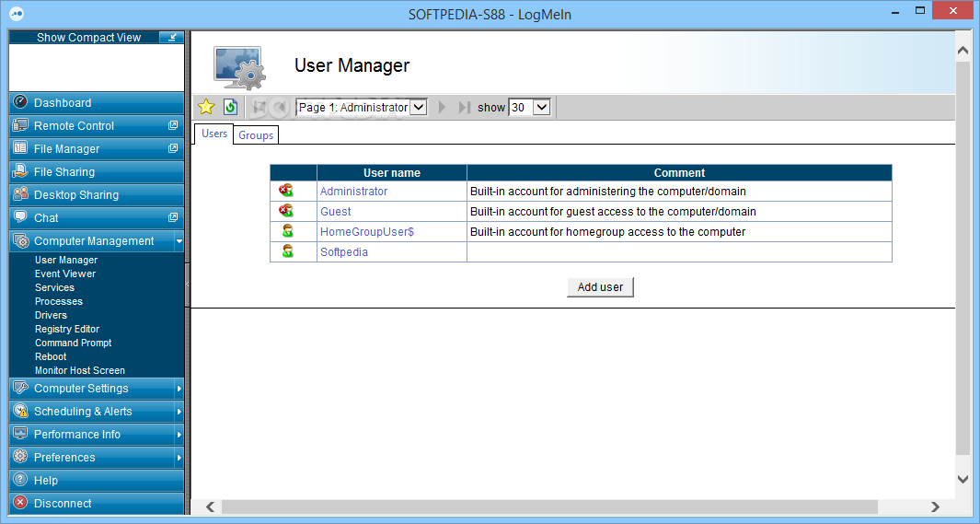Click the Dashboard gauge icon

[20, 102]
